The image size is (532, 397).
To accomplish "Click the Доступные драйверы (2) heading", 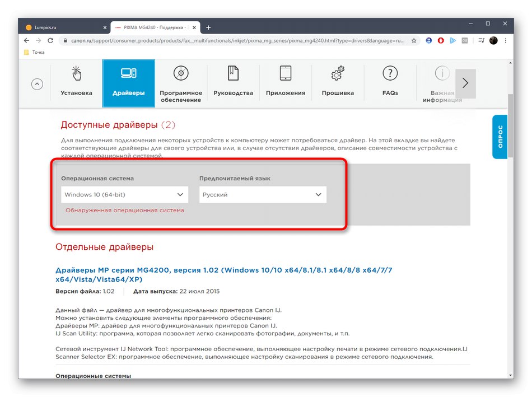I will coord(118,125).
